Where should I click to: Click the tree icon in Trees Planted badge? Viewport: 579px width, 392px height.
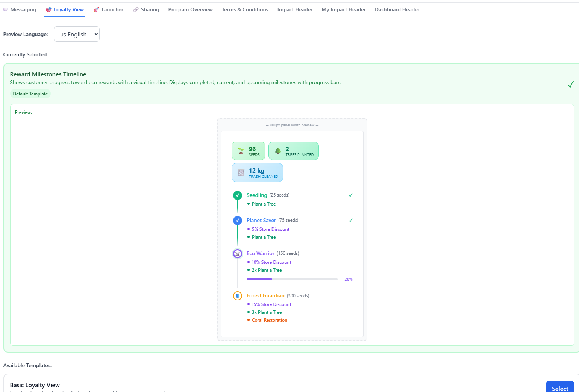click(x=278, y=151)
